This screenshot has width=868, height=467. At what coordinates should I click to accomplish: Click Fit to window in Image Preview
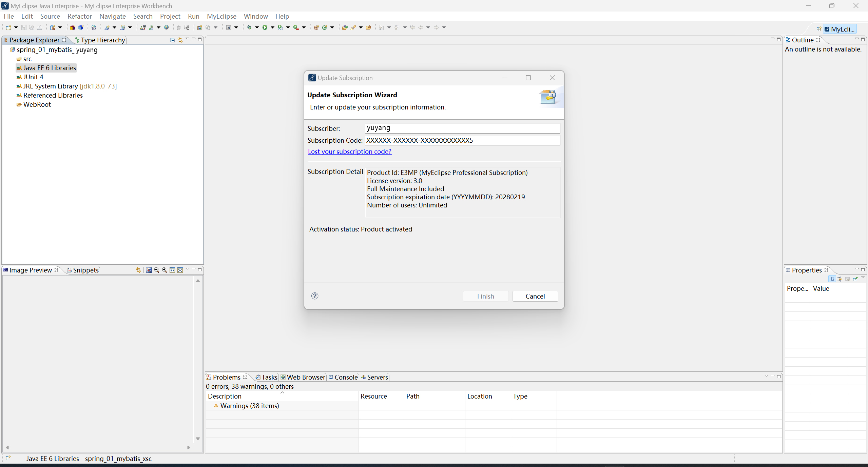point(180,270)
